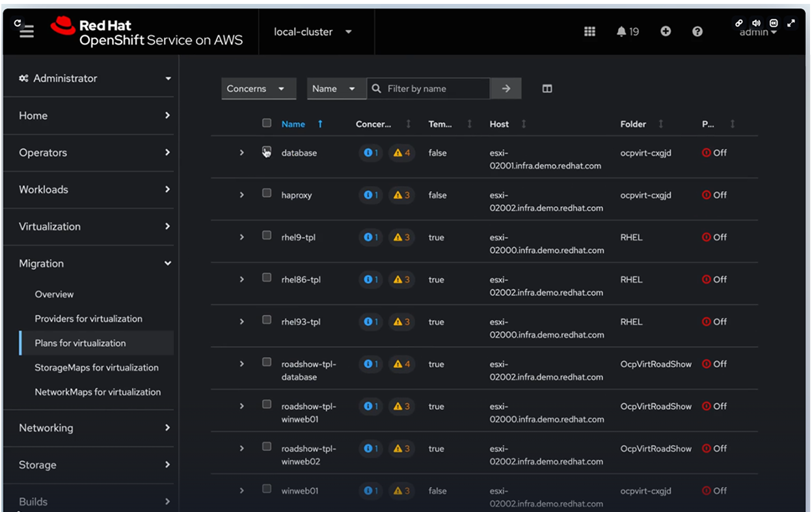Check the rhel9-tpl row checkbox

click(x=267, y=236)
